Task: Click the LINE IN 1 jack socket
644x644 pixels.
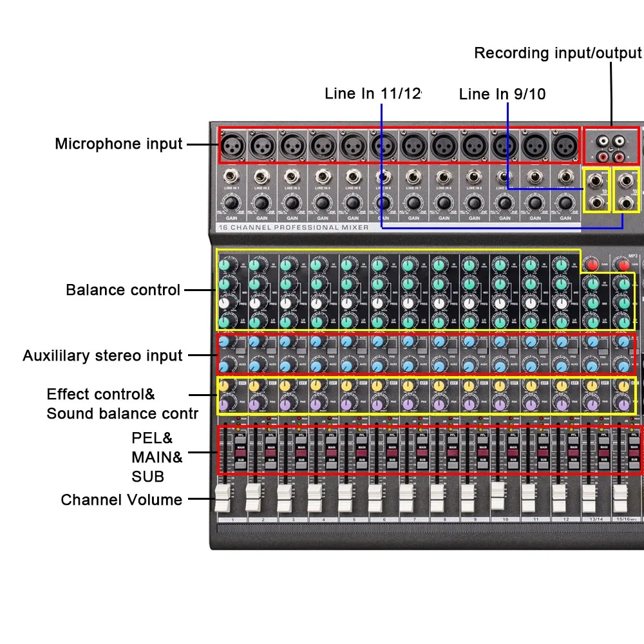Action: click(x=232, y=178)
